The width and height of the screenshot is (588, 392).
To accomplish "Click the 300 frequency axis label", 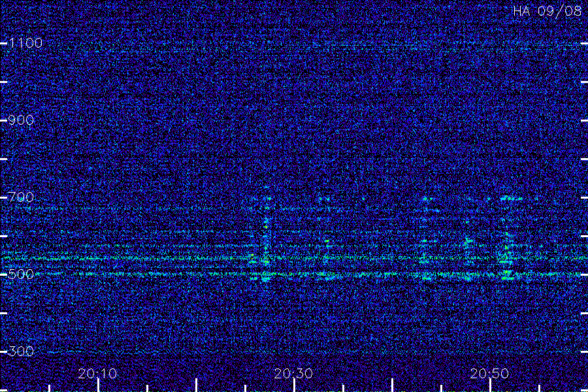I will (x=21, y=351).
